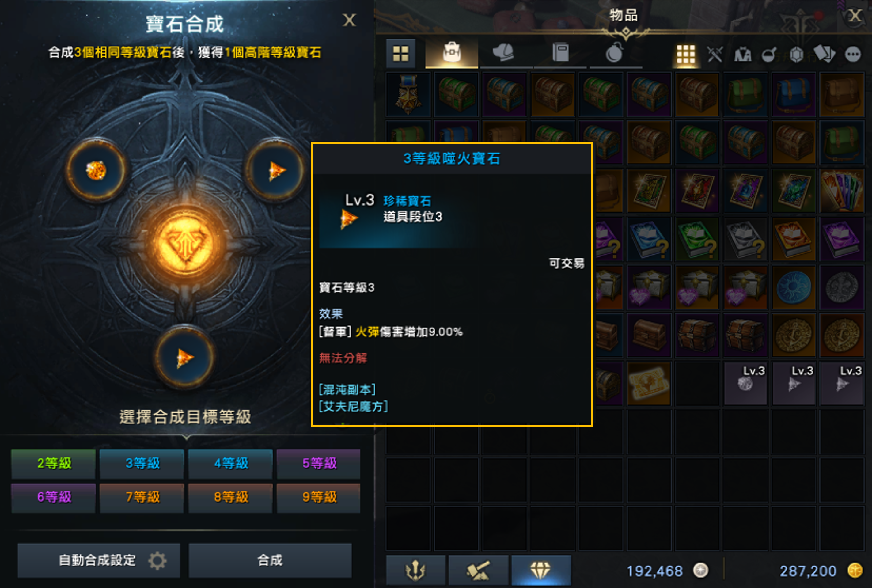Remove the round orange gem from slot
The width and height of the screenshot is (872, 588).
point(96,171)
